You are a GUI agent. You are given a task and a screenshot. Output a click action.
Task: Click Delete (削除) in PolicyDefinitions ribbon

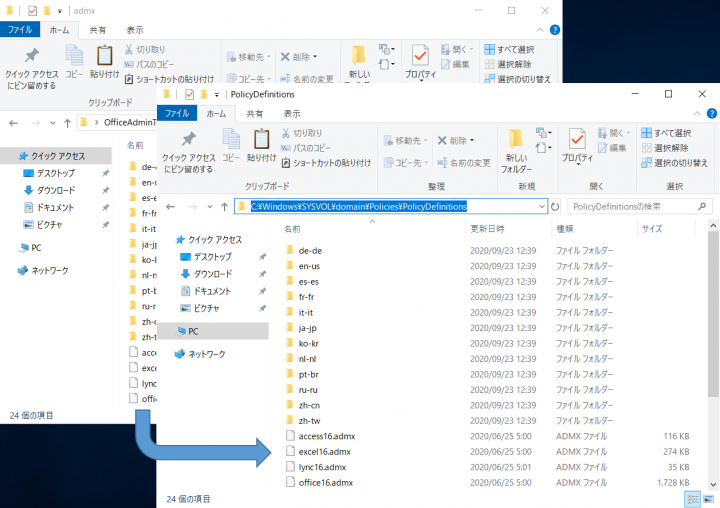[x=456, y=141]
